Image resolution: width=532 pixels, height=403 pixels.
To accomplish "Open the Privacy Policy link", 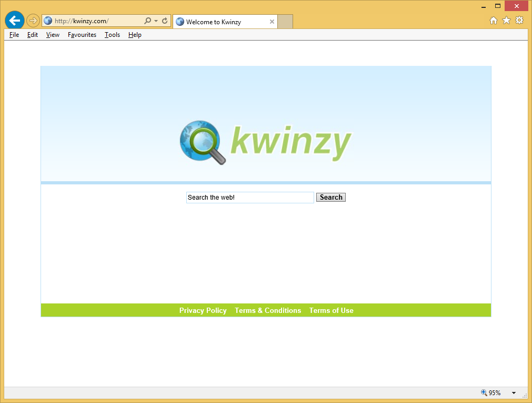I will [x=203, y=311].
